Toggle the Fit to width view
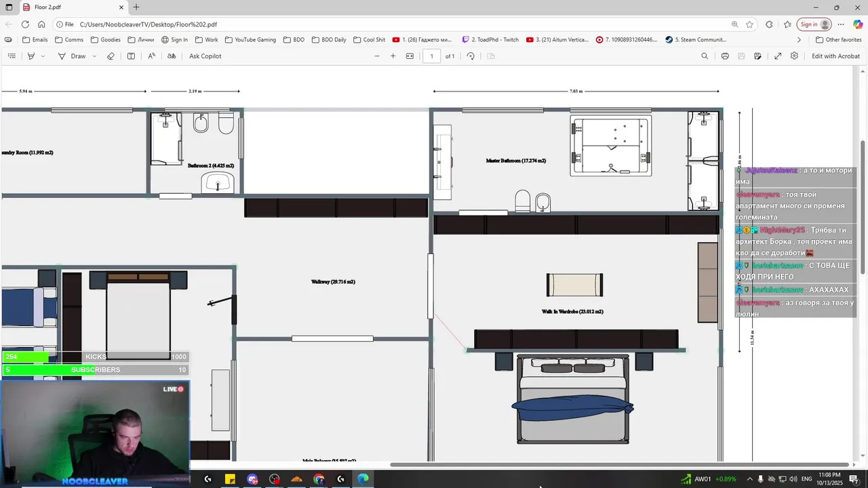Viewport: 868px width, 488px height. (x=410, y=56)
